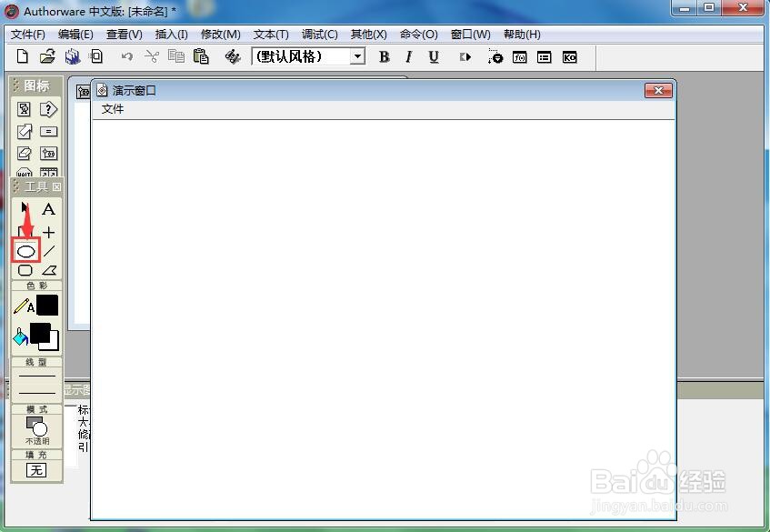Click the Open file toolbar icon

[x=47, y=56]
